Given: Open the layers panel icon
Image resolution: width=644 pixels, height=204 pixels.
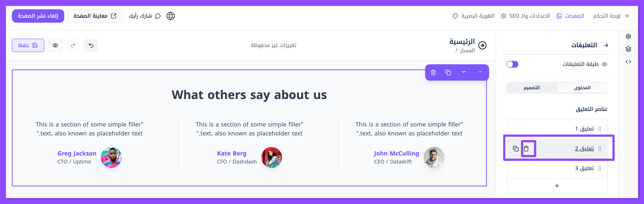Looking at the screenshot, I should pyautogui.click(x=628, y=49).
